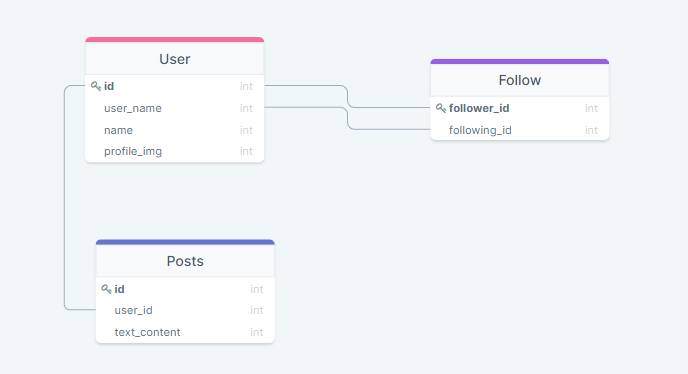
Task: Click the int type of profile_img
Action: 246,151
